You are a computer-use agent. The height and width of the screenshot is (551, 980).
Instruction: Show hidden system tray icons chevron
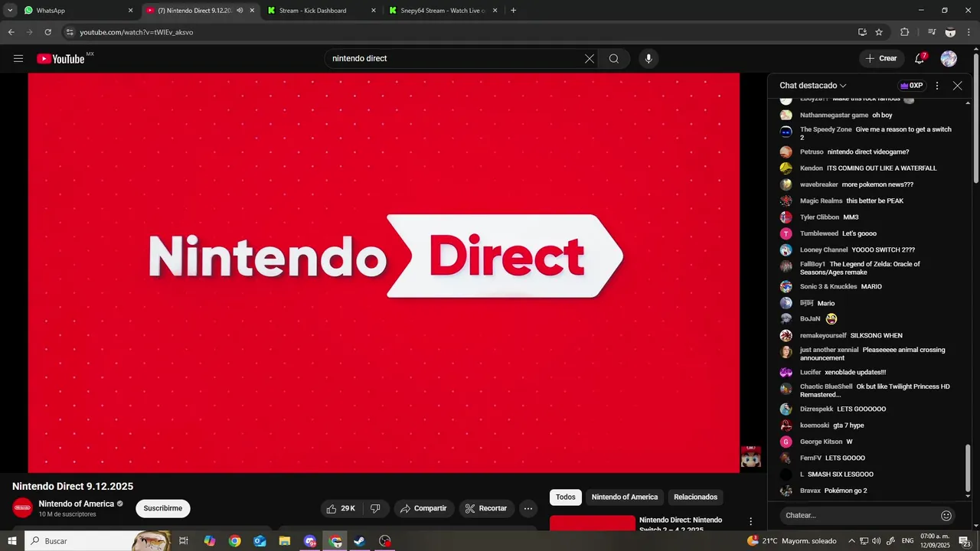point(851,541)
